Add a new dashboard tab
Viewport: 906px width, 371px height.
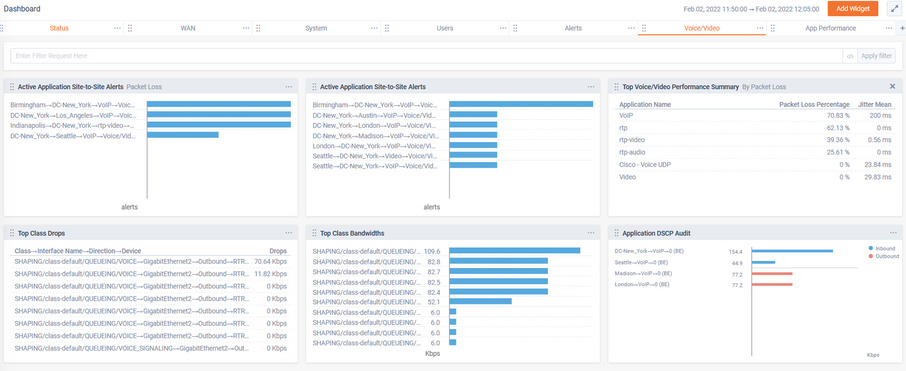tap(902, 28)
